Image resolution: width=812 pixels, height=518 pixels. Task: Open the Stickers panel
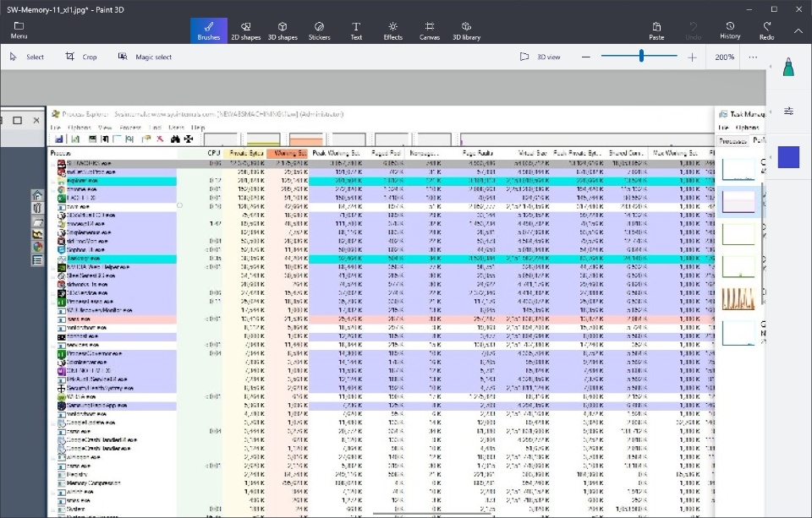[320, 30]
